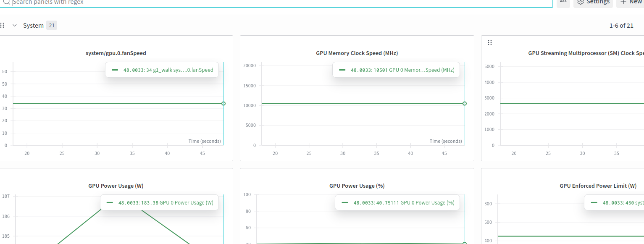The image size is (644, 244).
Task: Click the 21 panel count badge
Action: point(52,26)
